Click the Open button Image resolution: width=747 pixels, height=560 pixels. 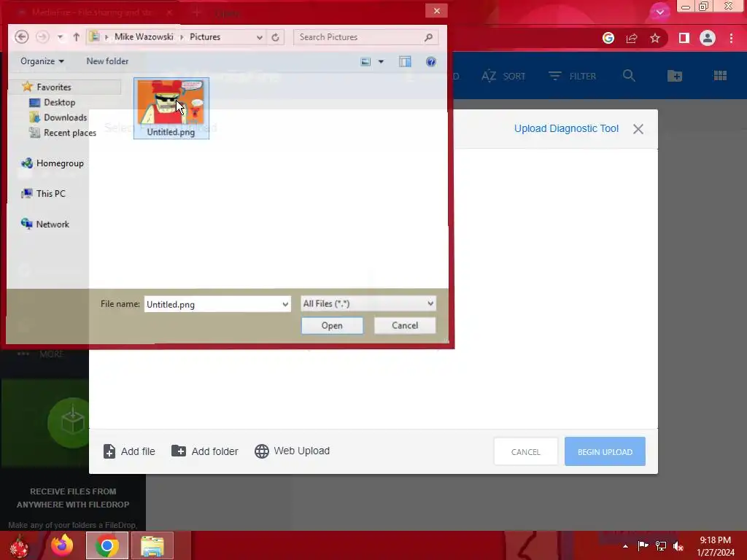tap(332, 326)
